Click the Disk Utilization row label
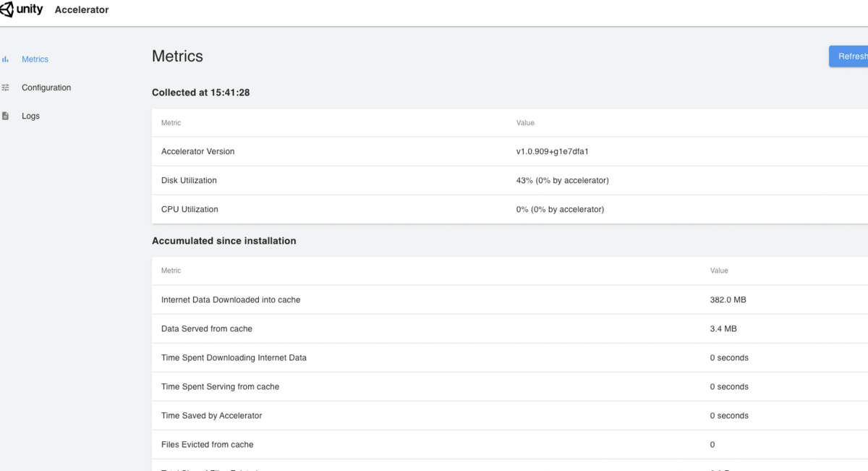This screenshot has height=471, width=868. click(189, 180)
